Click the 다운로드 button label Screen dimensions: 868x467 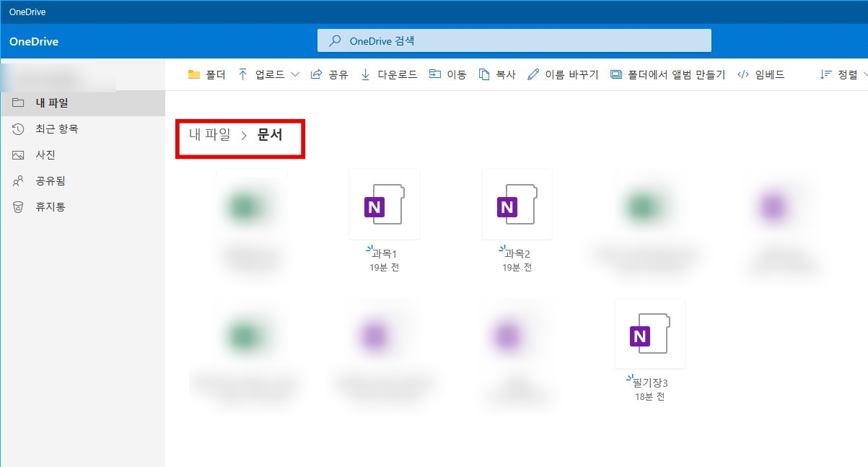[x=398, y=74]
